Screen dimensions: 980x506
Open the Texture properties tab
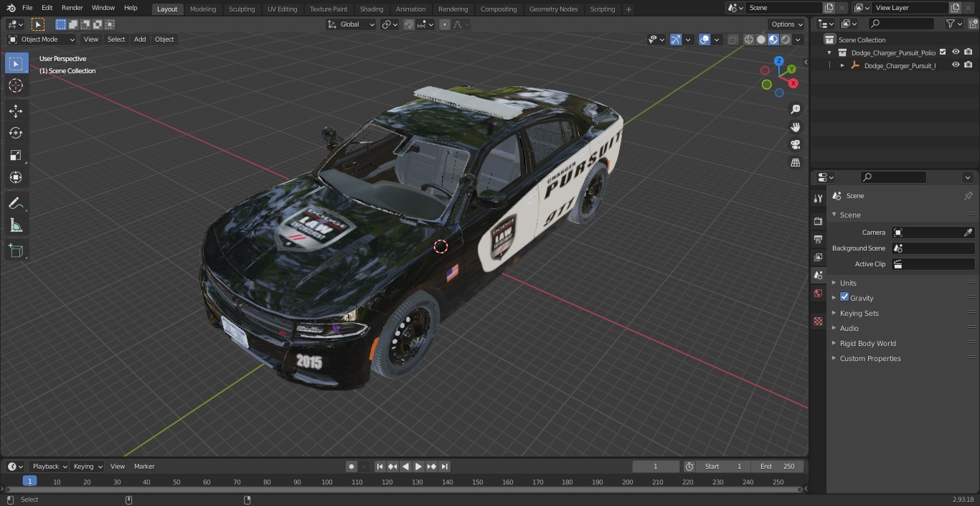[x=818, y=321]
